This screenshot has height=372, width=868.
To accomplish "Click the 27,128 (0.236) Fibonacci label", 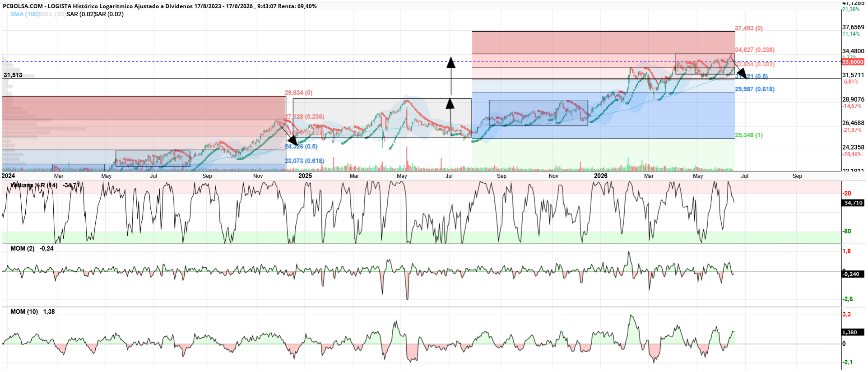I will [305, 116].
